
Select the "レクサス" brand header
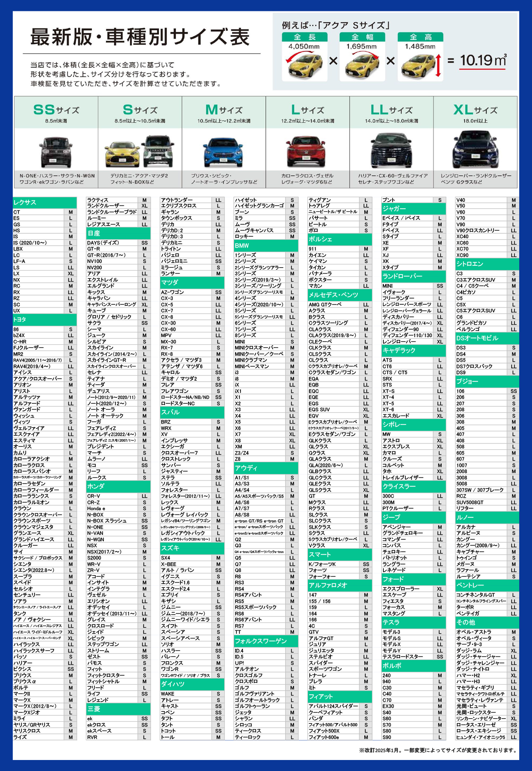click(x=45, y=203)
